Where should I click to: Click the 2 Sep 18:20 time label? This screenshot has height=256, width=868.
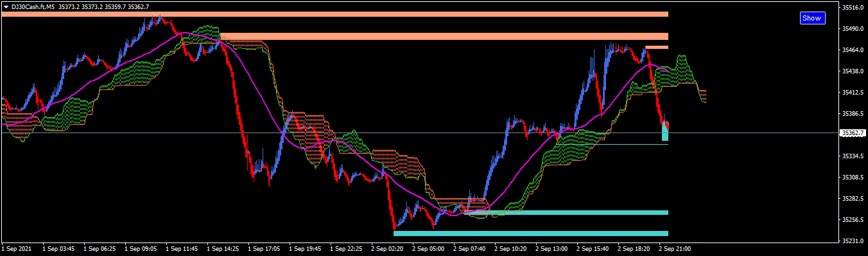(x=634, y=248)
